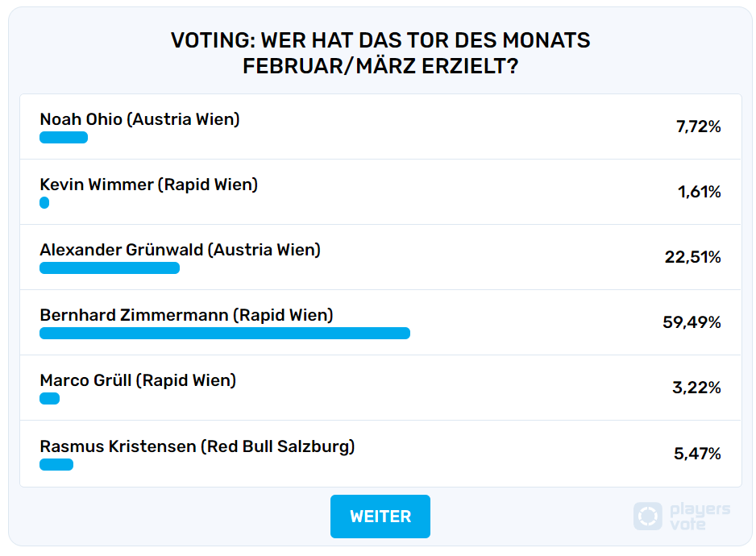Choose Alexander Grünwald (Austria Wien) entry
This screenshot has width=756, height=556.
[380, 257]
